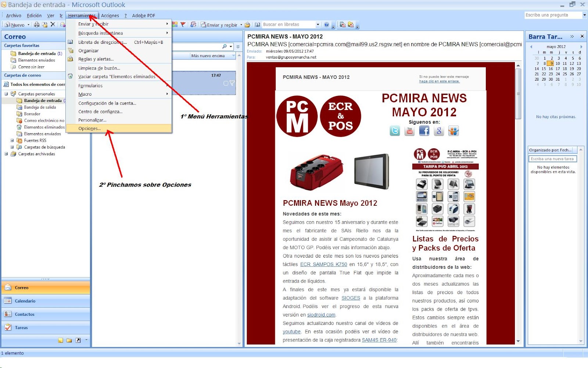The image size is (588, 368).
Task: Click the search magnifier icon in the message list
Action: 225,47
